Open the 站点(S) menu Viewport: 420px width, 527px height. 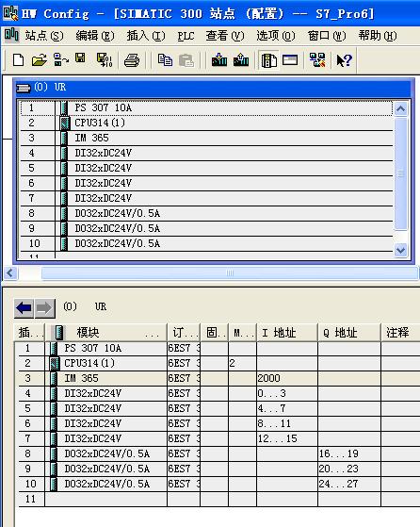44,35
